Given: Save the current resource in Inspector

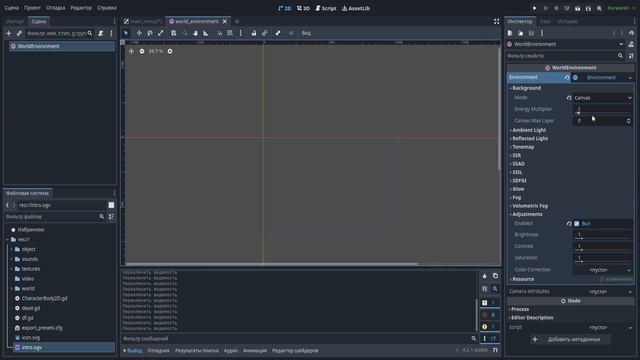Looking at the screenshot, I should coord(531,33).
